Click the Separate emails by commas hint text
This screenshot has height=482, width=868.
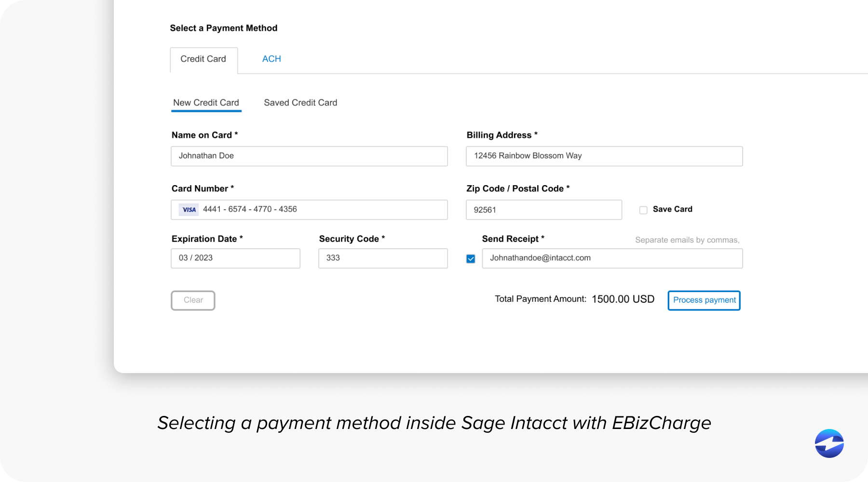click(x=687, y=240)
